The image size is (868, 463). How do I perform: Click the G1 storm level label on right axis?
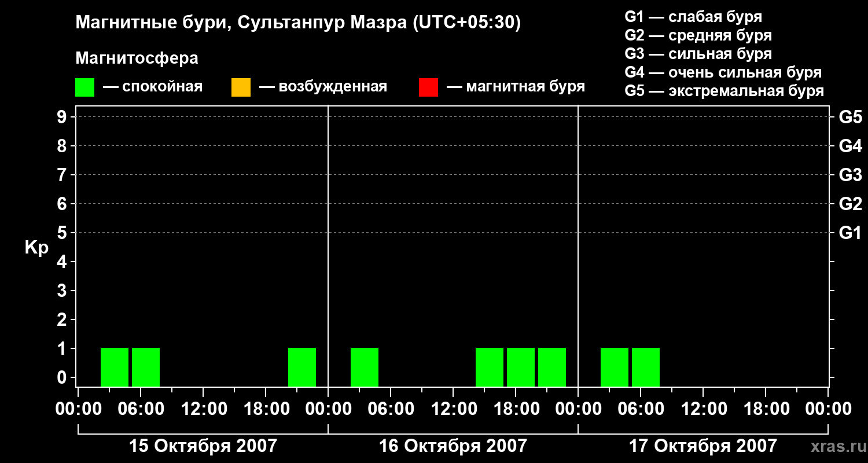(850, 233)
